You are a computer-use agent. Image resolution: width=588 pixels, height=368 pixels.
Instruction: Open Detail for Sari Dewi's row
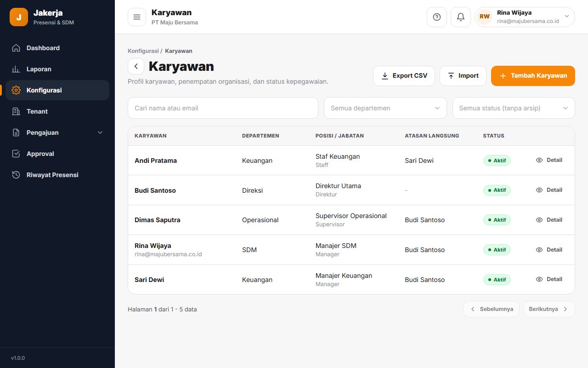coord(549,279)
